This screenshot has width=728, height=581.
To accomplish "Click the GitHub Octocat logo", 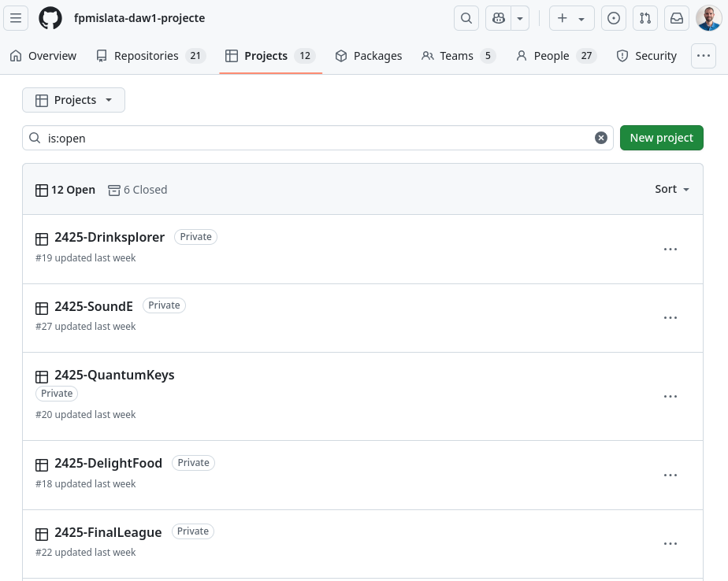I will (x=50, y=18).
